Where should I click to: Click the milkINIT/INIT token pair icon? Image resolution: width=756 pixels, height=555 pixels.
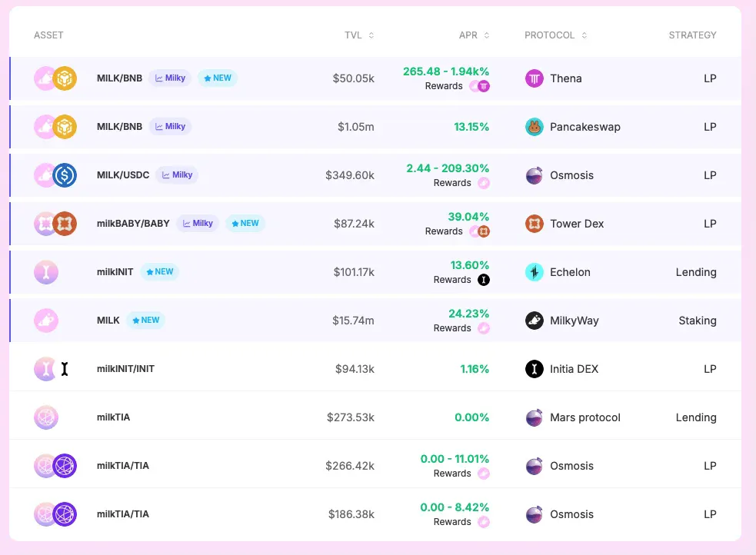(x=52, y=369)
